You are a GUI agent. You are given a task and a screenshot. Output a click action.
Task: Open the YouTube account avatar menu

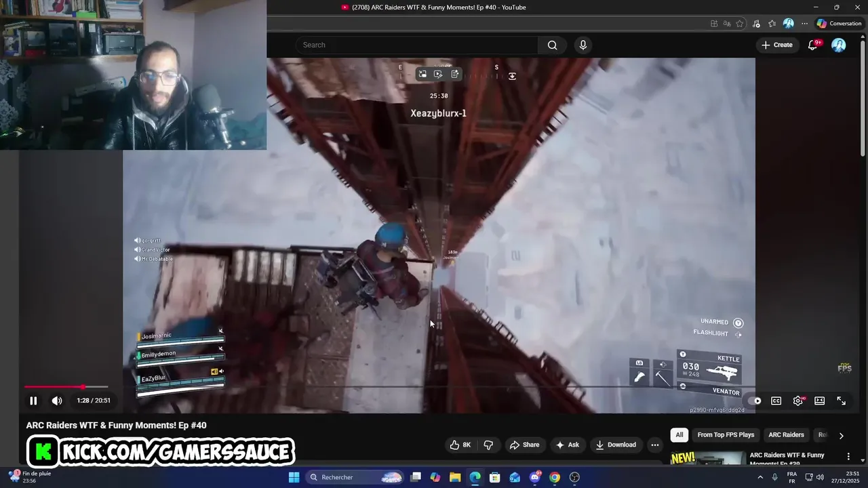(839, 45)
